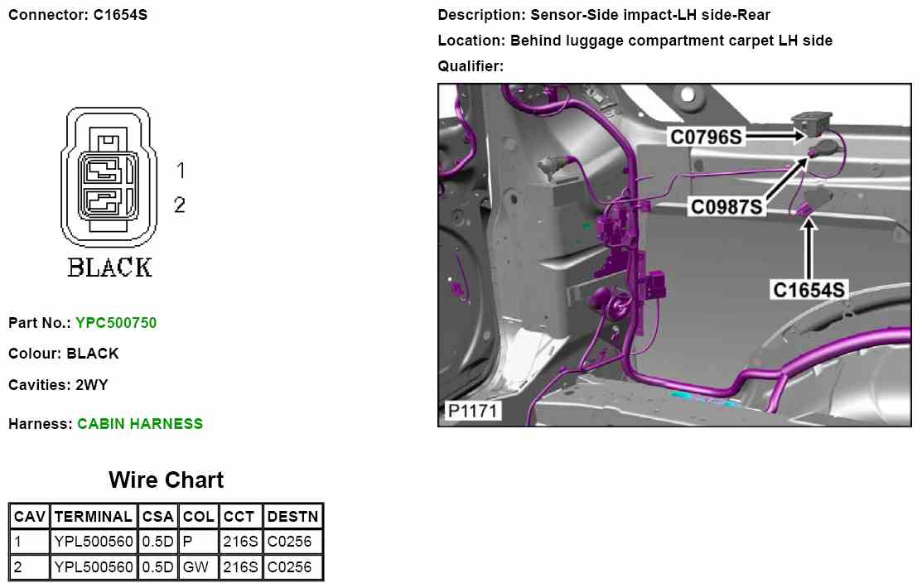Select pin 2 label beside connector diagram

(180, 205)
